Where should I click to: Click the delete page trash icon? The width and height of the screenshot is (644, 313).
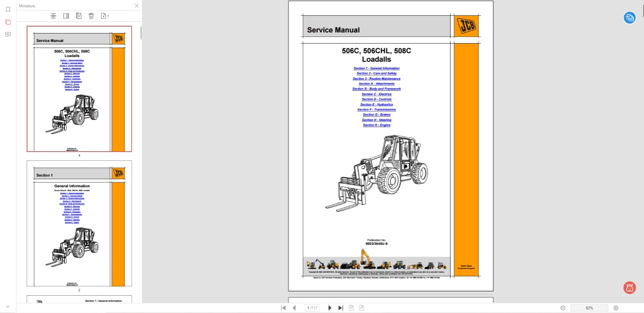[91, 16]
